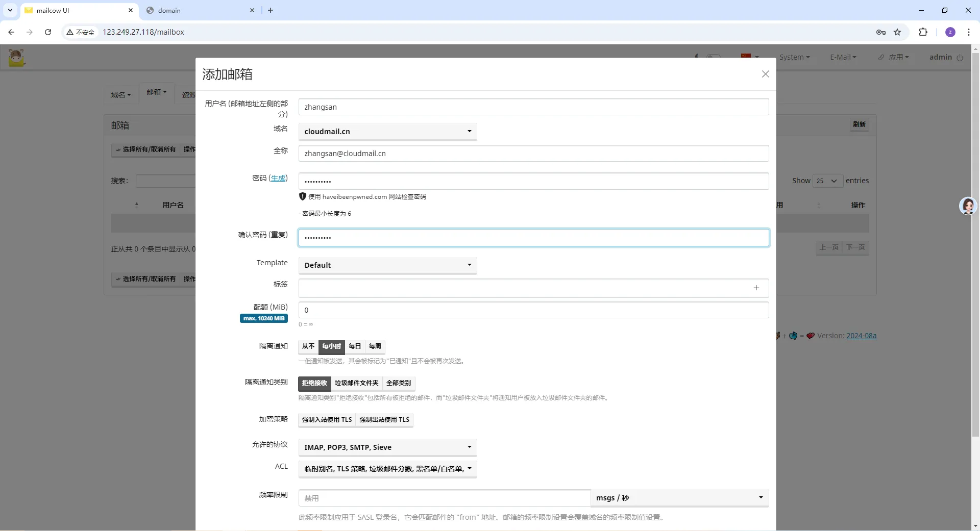This screenshot has height=531, width=980.
Task: Close the Add Mailbox dialog
Action: (x=765, y=74)
